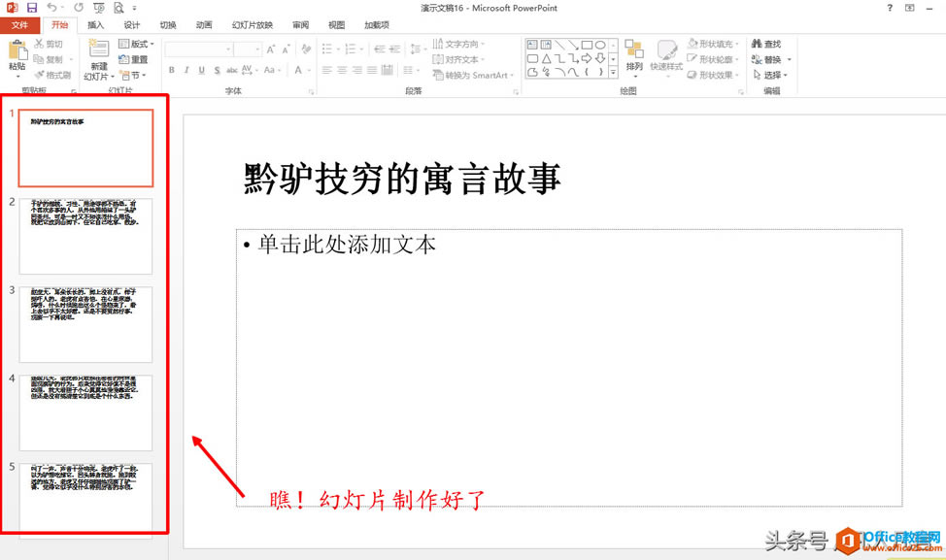946x560 pixels.
Task: Open the 选择 (Select) dropdown
Action: click(x=770, y=75)
